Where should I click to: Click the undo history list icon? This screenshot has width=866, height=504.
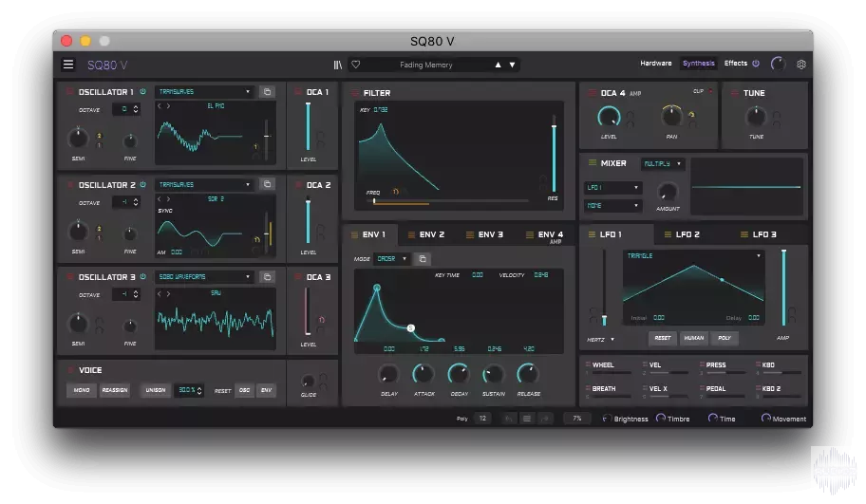tap(527, 419)
